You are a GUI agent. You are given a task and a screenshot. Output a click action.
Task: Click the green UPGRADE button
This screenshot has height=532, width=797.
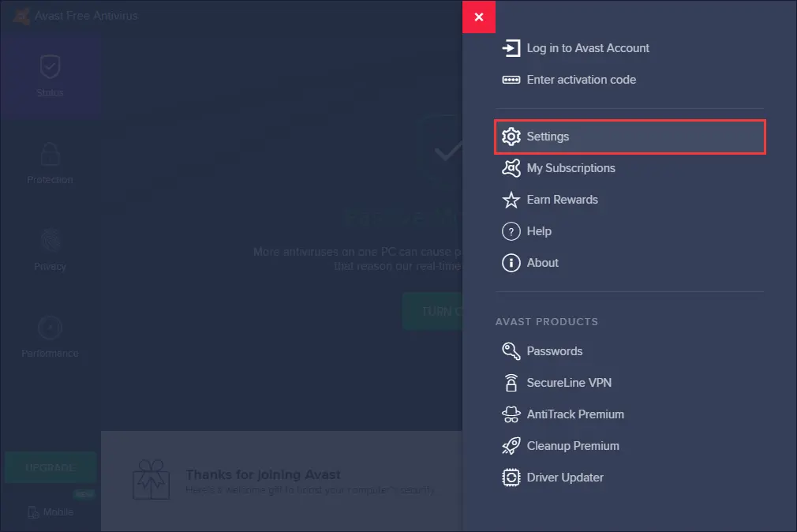[x=51, y=467]
